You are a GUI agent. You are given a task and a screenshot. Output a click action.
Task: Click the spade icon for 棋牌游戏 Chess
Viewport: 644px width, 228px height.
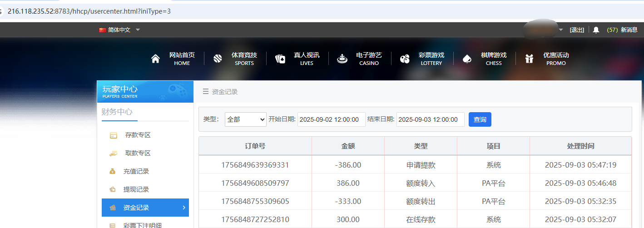click(x=467, y=59)
